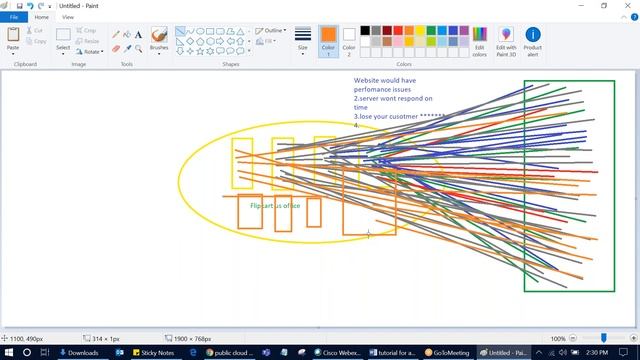Open Paint Help
This screenshot has width=640, height=360.
tap(634, 17)
